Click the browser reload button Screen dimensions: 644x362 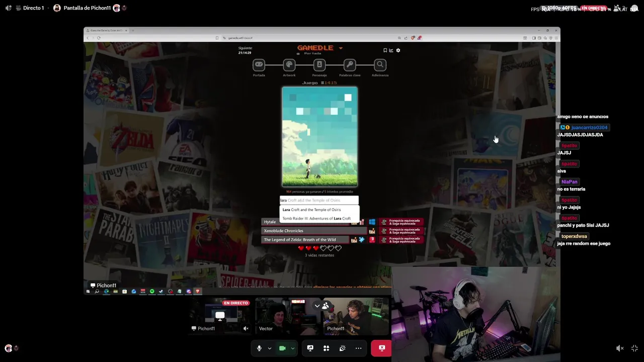pyautogui.click(x=99, y=38)
